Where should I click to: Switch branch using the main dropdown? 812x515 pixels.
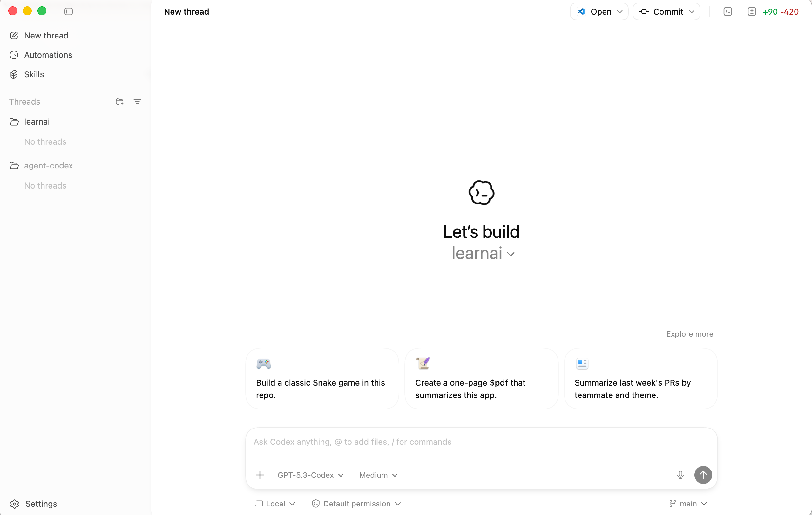(x=688, y=504)
